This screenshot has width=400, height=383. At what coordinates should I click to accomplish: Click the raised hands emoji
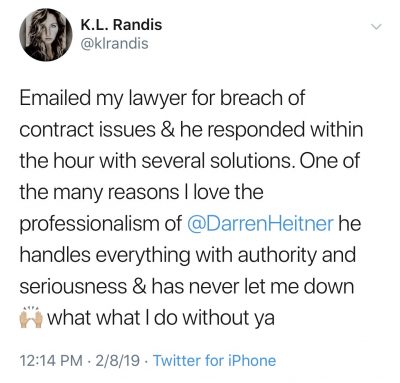(31, 318)
